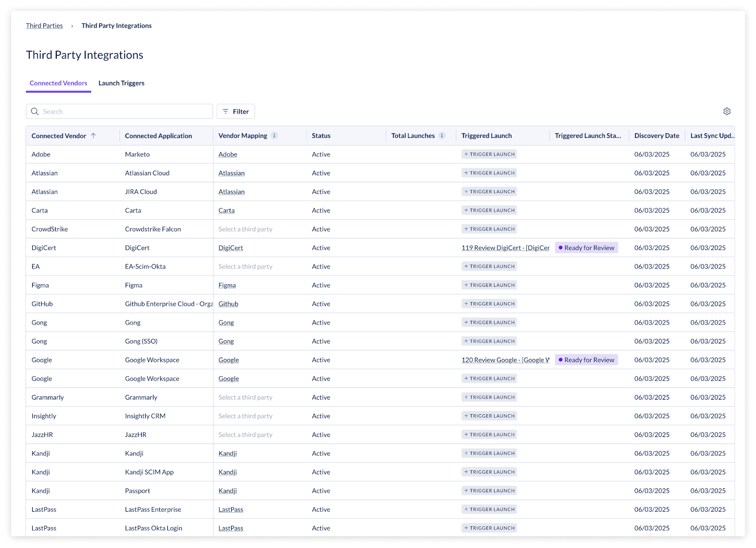The width and height of the screenshot is (756, 548).
Task: Trigger launch for Gong (SSO) row
Action: (489, 341)
